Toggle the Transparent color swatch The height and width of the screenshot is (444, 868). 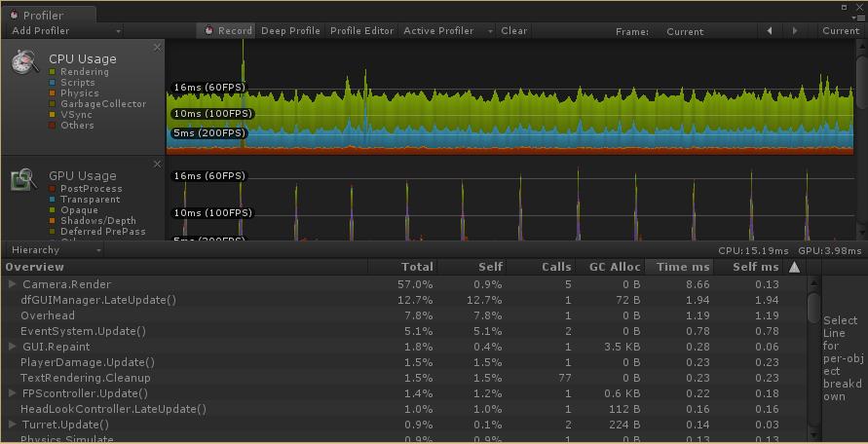tap(53, 200)
